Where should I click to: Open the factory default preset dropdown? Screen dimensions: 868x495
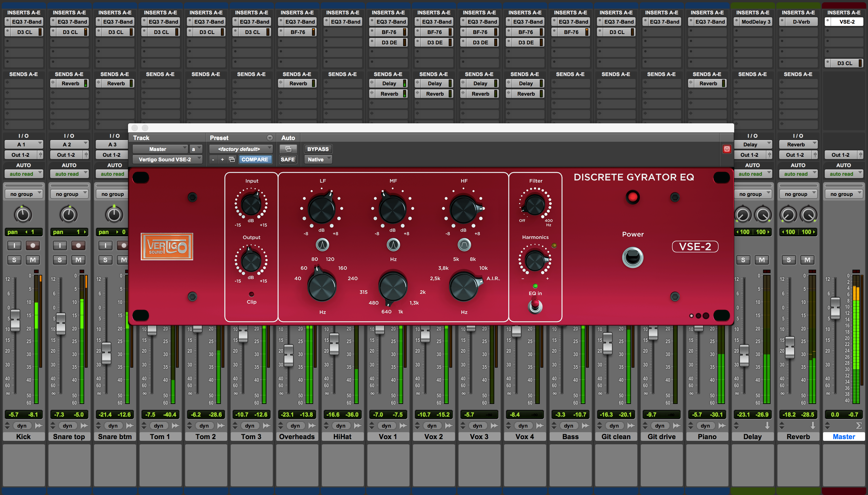(x=241, y=149)
